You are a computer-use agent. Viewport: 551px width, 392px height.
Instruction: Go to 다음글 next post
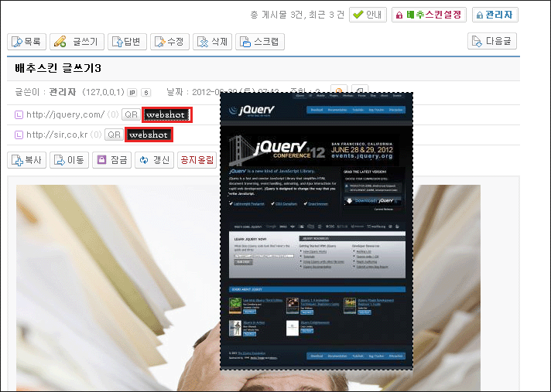click(x=492, y=41)
